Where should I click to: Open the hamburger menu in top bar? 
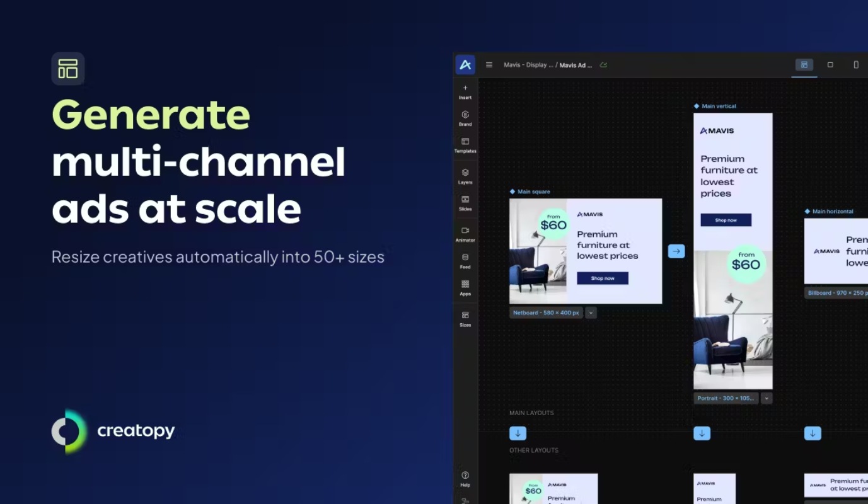(489, 64)
